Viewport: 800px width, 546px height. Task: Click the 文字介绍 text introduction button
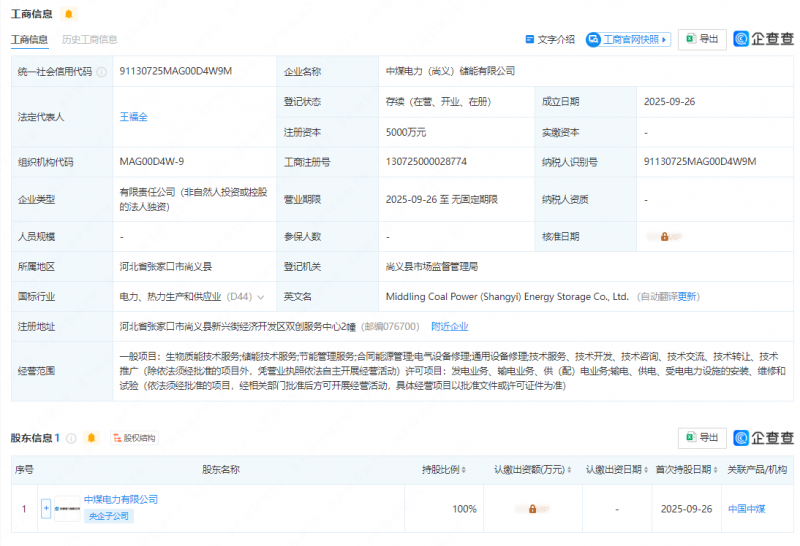pyautogui.click(x=550, y=39)
